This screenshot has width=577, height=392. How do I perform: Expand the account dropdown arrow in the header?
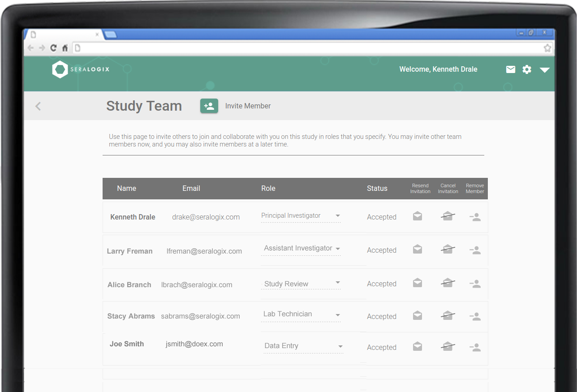(545, 70)
